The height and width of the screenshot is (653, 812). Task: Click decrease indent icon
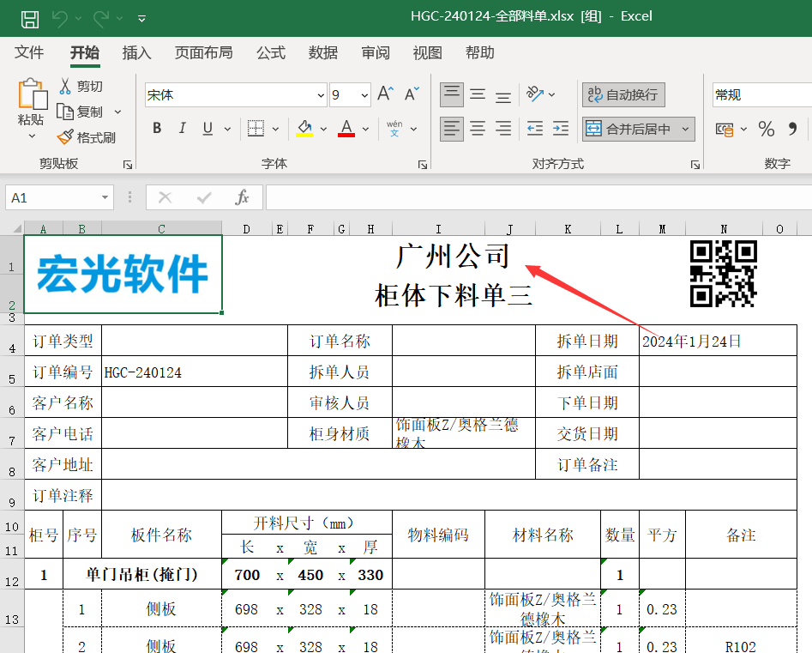[x=535, y=129]
